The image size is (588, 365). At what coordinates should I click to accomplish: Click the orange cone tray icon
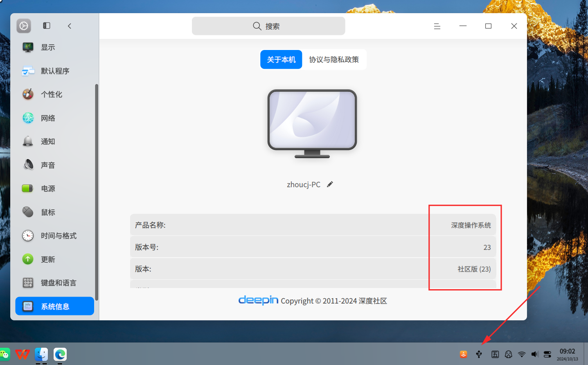463,354
